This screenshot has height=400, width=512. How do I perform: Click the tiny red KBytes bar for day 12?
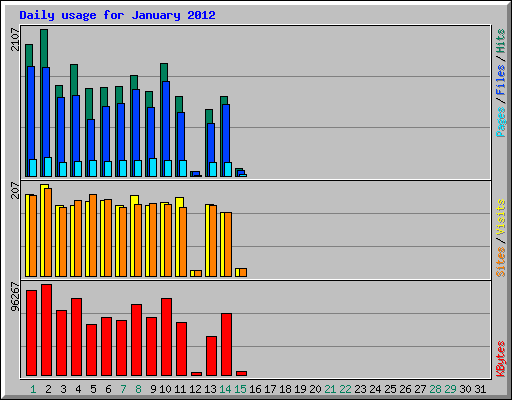(x=196, y=374)
